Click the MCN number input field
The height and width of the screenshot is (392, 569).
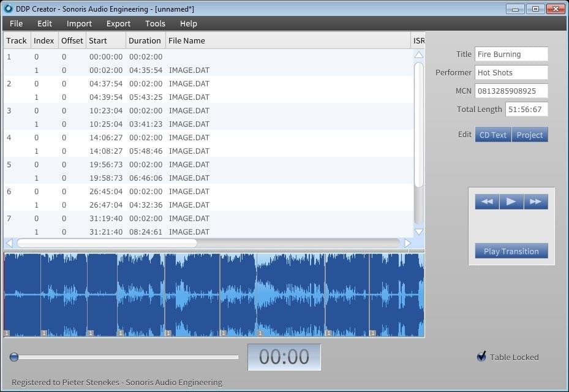[511, 91]
